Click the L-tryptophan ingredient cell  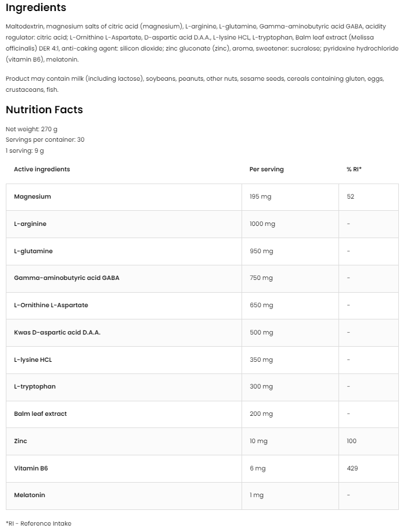(35, 387)
